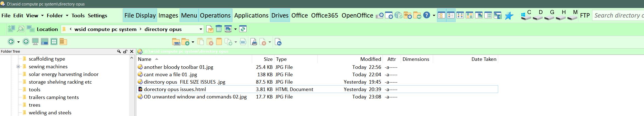Click the OpenOffice toolbar button
The height and width of the screenshot is (116, 644).
click(x=357, y=15)
